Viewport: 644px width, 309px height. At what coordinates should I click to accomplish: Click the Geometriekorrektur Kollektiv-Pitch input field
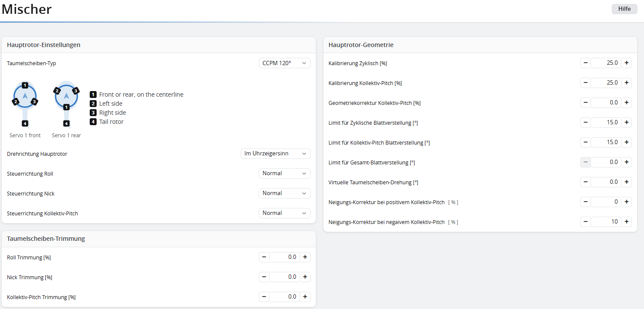606,103
